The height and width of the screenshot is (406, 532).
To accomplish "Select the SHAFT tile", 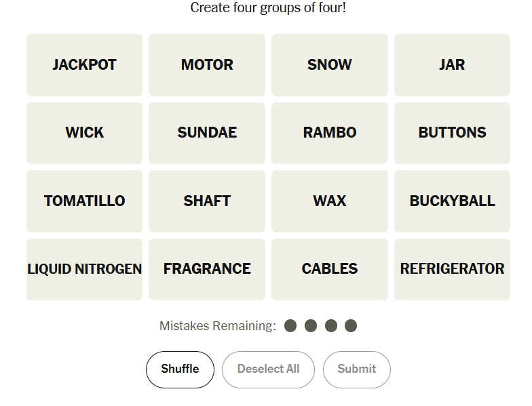I will coord(207,201).
